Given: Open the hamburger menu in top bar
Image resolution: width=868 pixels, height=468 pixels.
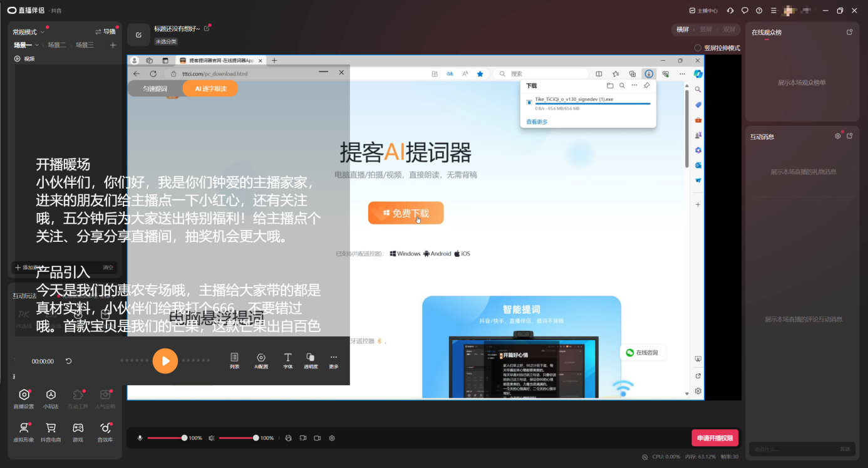Looking at the screenshot, I should pos(773,11).
